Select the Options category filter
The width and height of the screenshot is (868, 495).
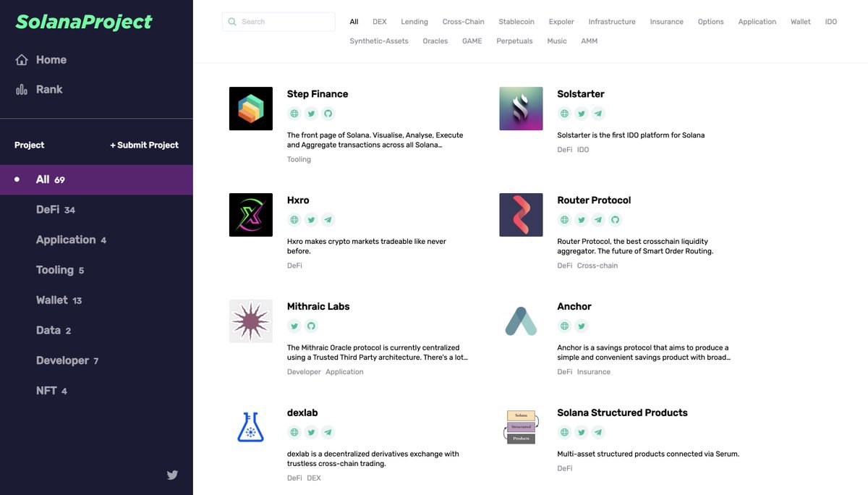point(711,22)
